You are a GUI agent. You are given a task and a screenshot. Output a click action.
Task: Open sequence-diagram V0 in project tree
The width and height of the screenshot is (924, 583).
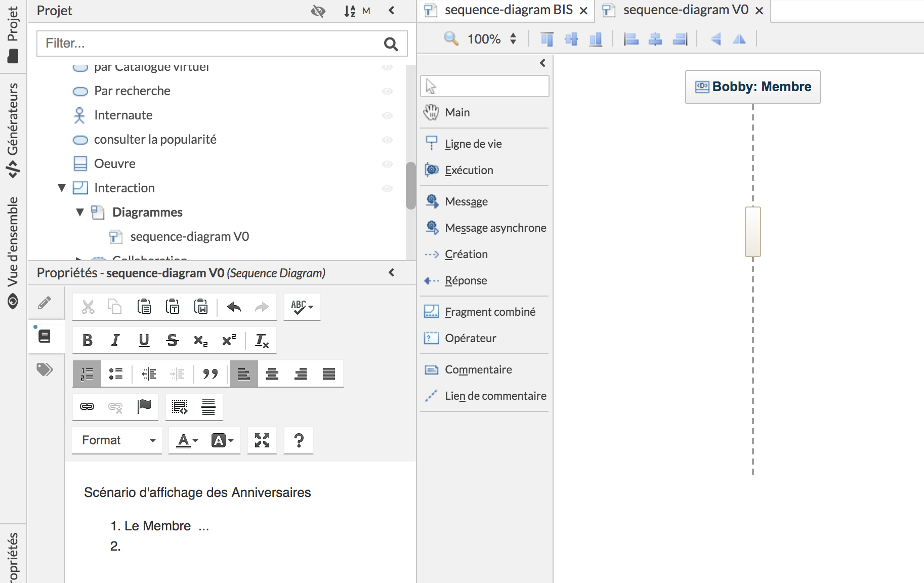(x=189, y=237)
